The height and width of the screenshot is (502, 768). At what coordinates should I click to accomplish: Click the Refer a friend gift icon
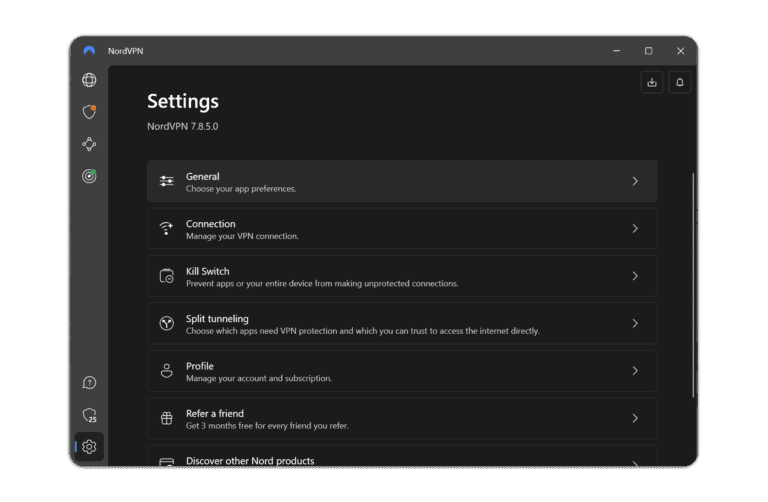167,418
